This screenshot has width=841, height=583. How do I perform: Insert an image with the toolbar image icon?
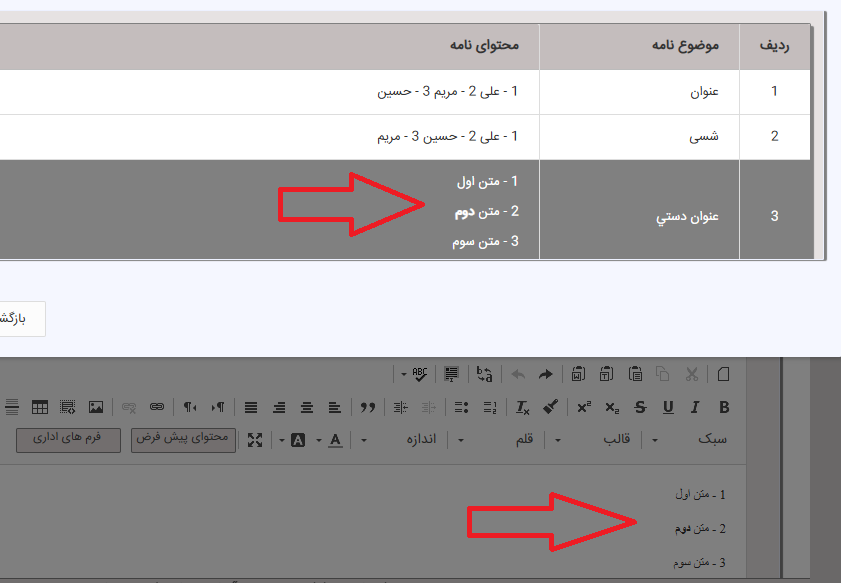pos(96,407)
